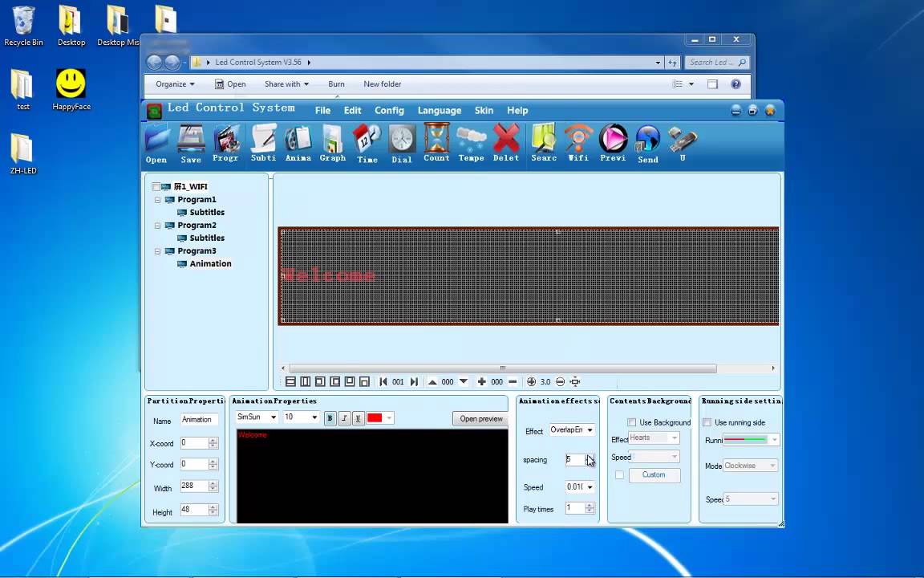Click the red text color swatch

pyautogui.click(x=375, y=418)
